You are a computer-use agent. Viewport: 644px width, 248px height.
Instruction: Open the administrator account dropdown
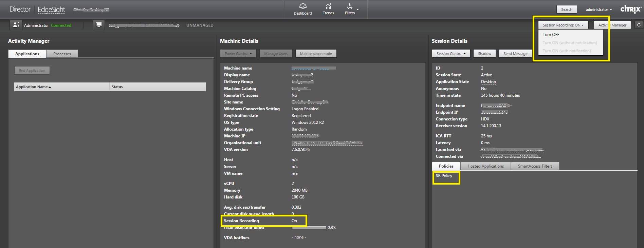599,9
